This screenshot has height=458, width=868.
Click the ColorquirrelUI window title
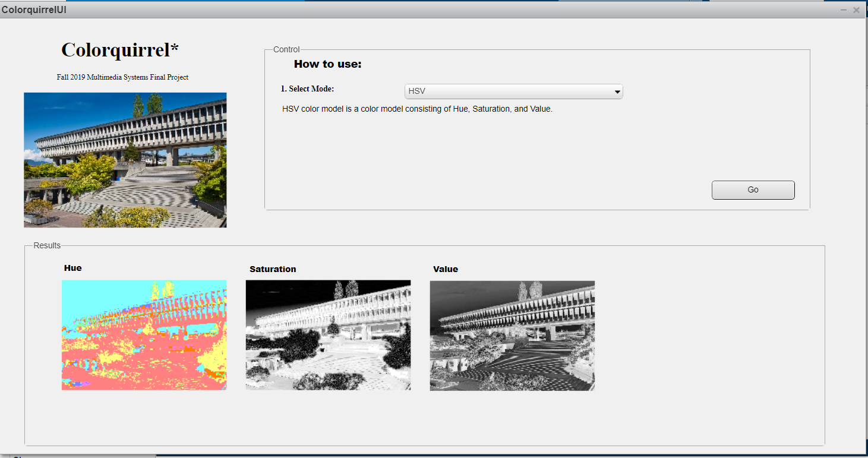[34, 10]
